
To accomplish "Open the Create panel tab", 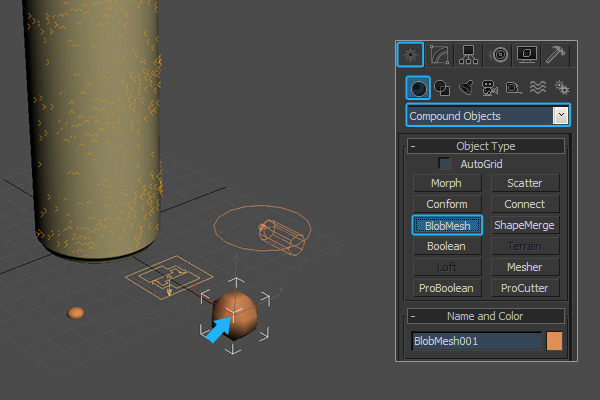I will pos(410,55).
